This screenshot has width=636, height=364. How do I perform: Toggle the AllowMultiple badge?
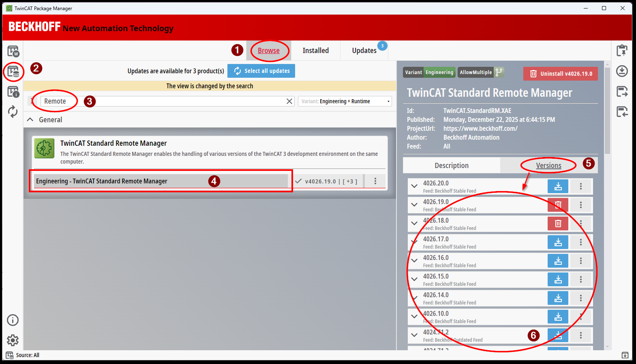coord(481,72)
